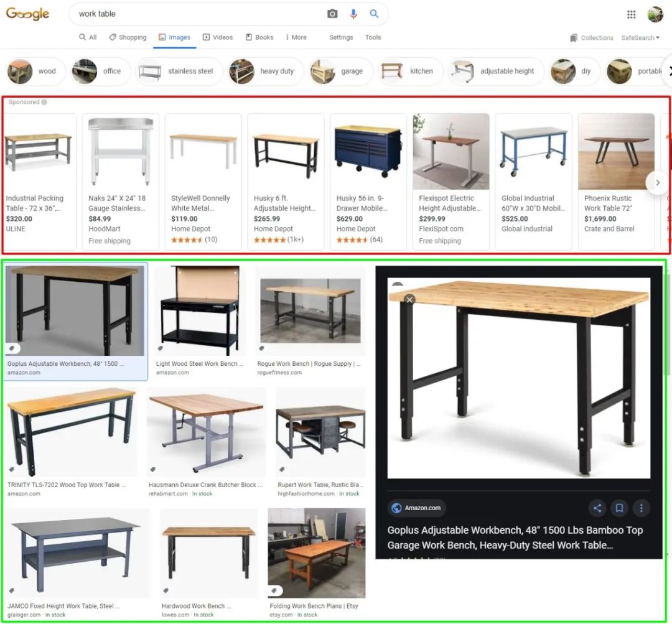Switch to the Books tab

point(259,37)
